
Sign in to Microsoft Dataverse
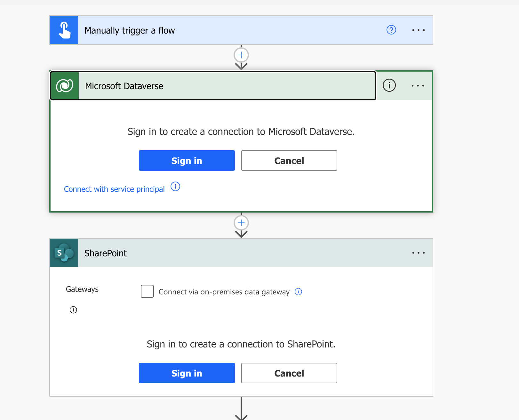[187, 160]
